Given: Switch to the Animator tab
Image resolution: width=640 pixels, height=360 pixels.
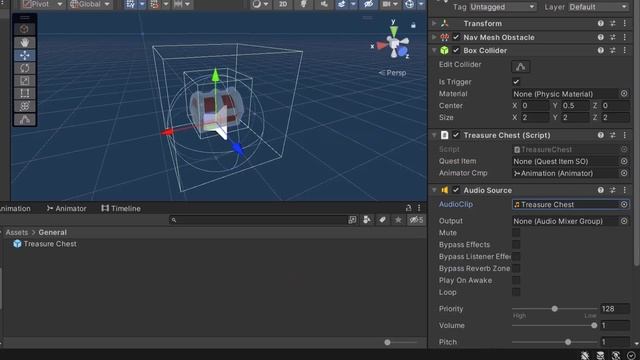Looking at the screenshot, I should point(66,209).
